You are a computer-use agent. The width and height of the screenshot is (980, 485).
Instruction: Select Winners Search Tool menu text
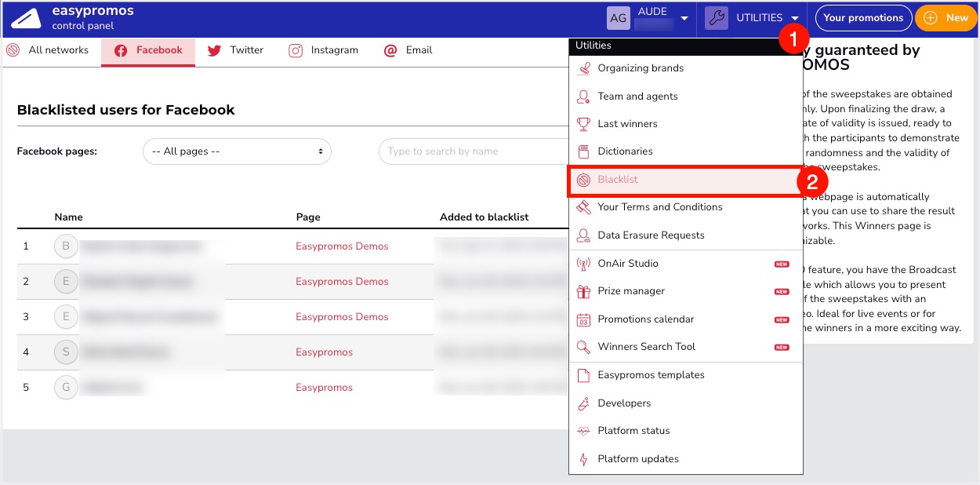coord(647,347)
